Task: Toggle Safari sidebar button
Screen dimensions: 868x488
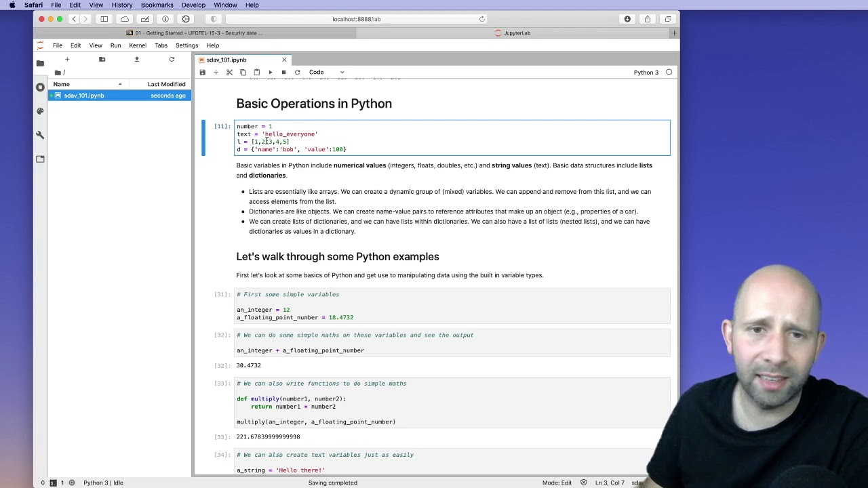Action: pyautogui.click(x=104, y=19)
